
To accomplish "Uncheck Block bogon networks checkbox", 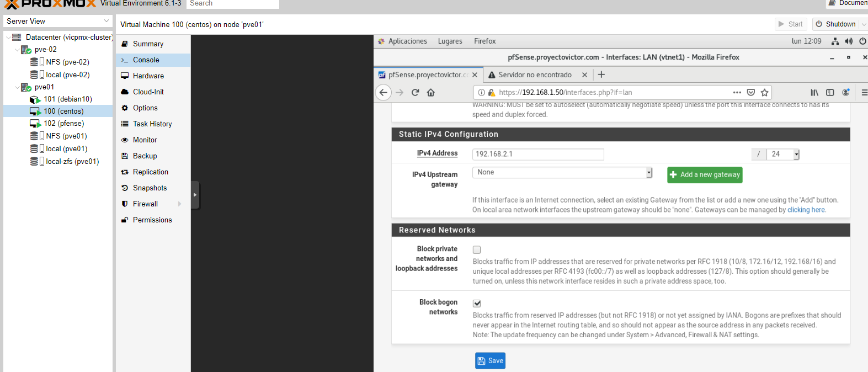I will pos(477,303).
